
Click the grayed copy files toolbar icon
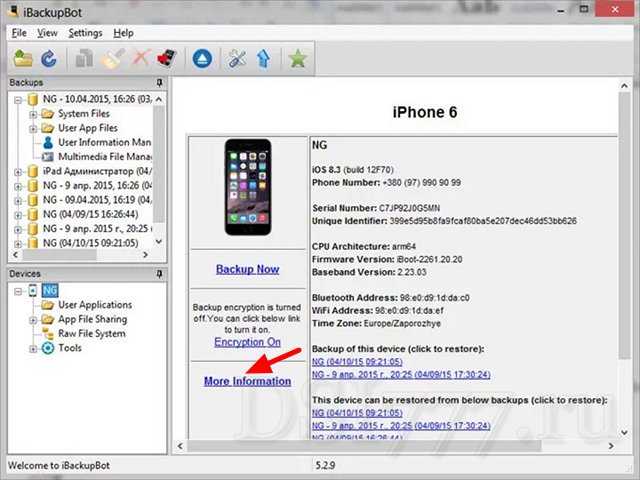[84, 58]
